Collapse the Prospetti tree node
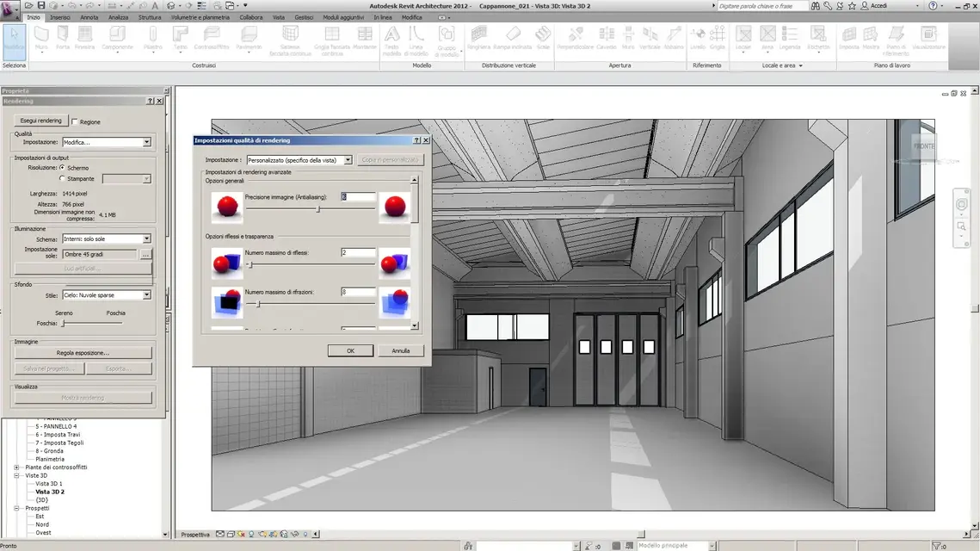The width and height of the screenshot is (980, 551). point(17,509)
